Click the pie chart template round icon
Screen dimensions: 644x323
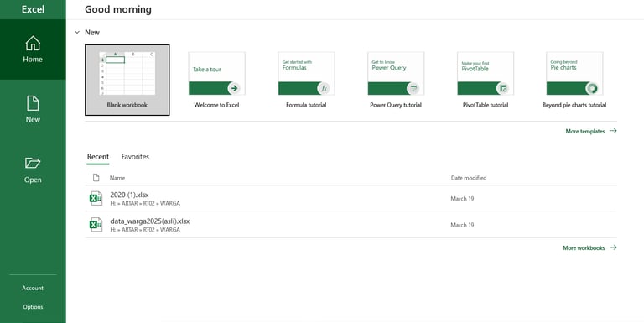(x=592, y=88)
